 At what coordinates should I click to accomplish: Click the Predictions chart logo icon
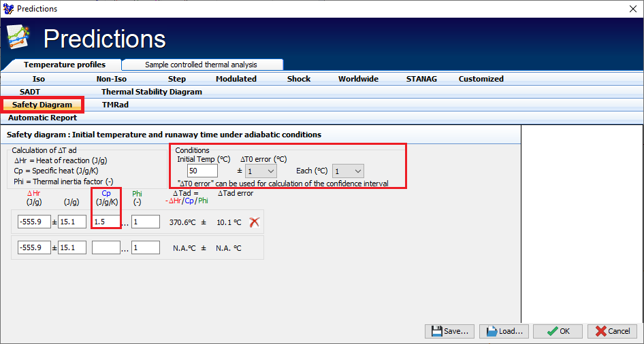pos(18,39)
